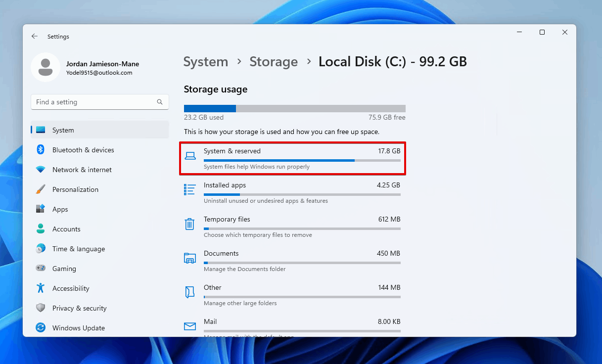Screen dimensions: 602x364
Task: Open Time & language settings
Action: click(x=78, y=249)
